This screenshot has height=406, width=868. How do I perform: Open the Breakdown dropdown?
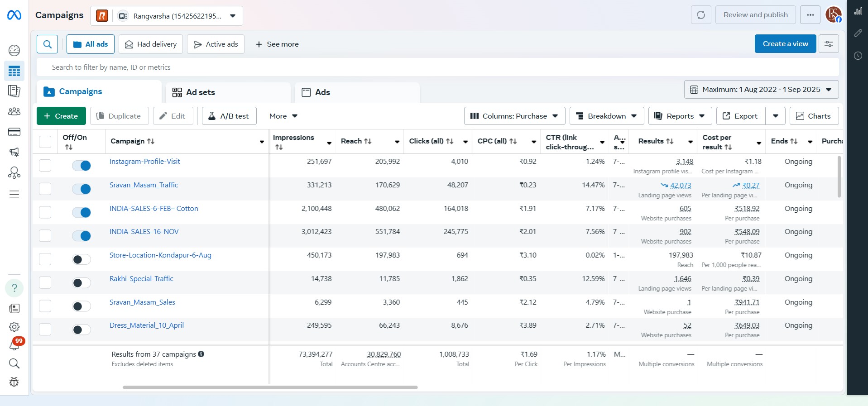coord(606,116)
